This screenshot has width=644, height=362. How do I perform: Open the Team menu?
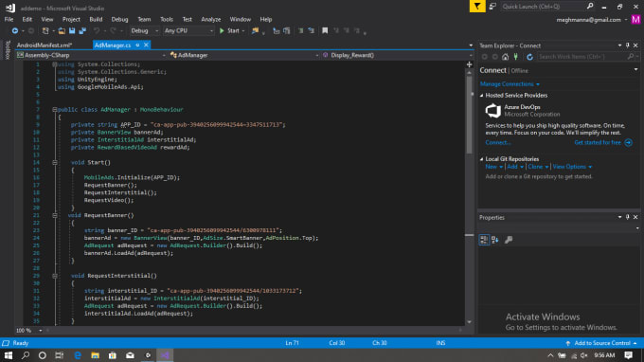pos(144,19)
